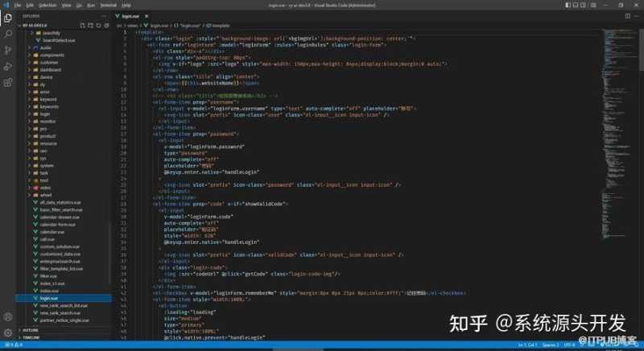
Task: Open new_rank_search_list.vue file
Action: point(64,306)
